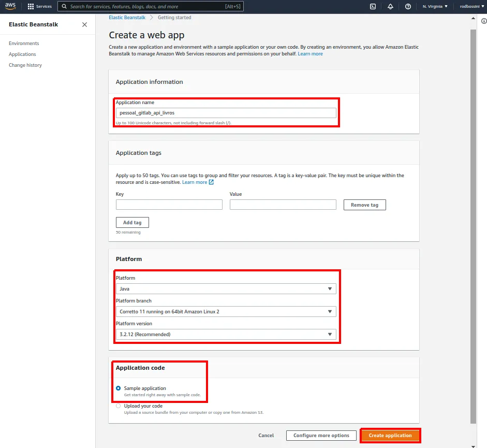Open the CloudShell terminal icon
This screenshot has width=487, height=448.
(373, 6)
